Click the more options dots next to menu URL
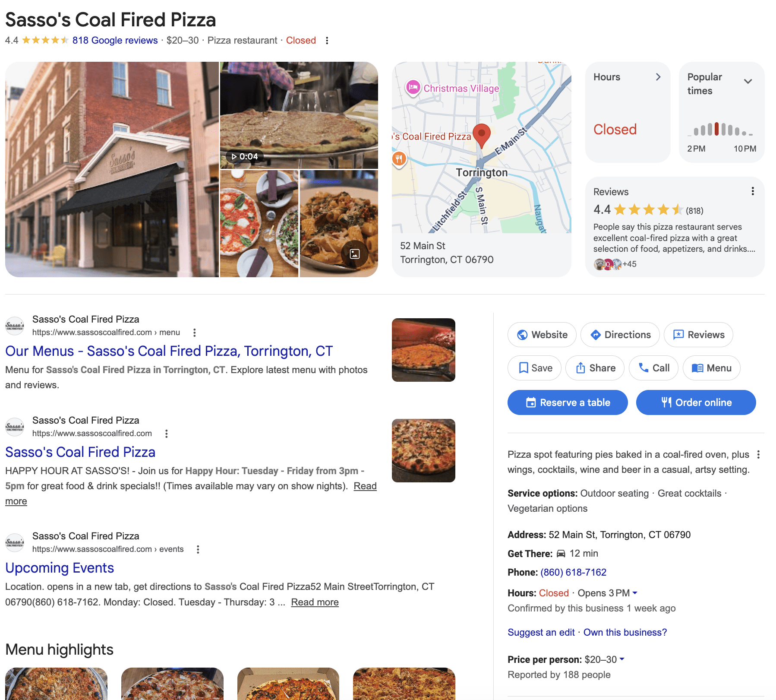Screen dimensions: 776x700 coord(195,333)
